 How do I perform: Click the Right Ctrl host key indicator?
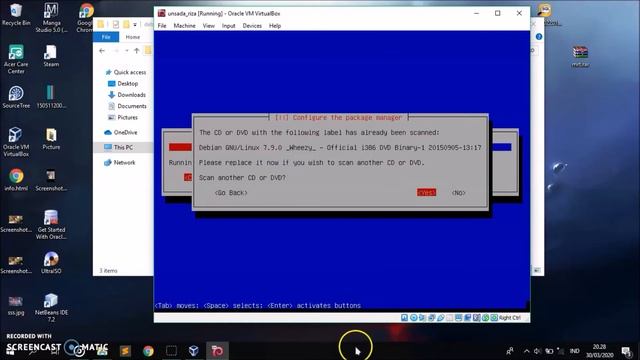click(x=509, y=318)
